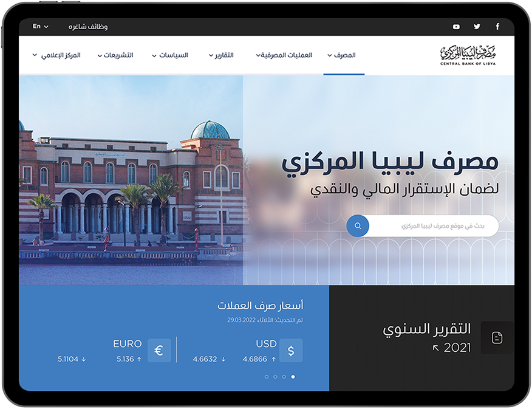Open the Facebook social icon

click(497, 27)
